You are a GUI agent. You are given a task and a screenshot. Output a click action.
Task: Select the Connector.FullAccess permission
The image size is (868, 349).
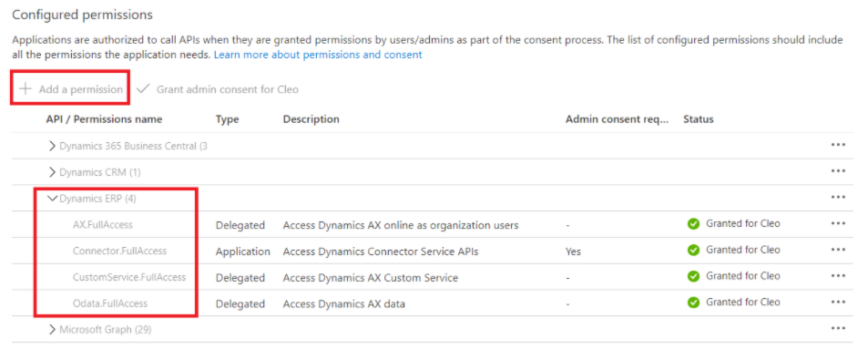click(119, 251)
